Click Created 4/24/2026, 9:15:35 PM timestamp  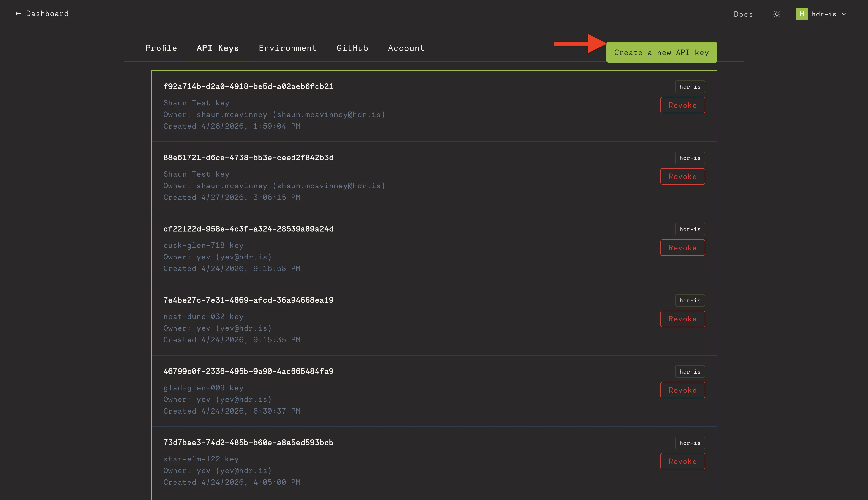click(x=232, y=340)
